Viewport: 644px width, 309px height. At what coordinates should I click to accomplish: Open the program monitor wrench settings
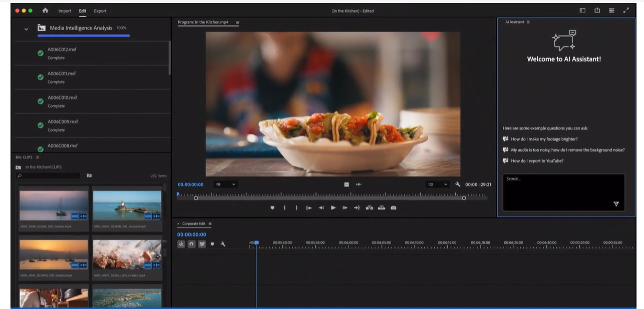coord(458,184)
